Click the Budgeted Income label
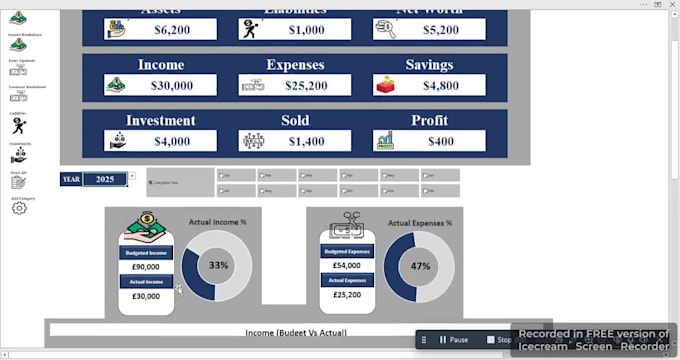680x360 pixels. click(146, 253)
